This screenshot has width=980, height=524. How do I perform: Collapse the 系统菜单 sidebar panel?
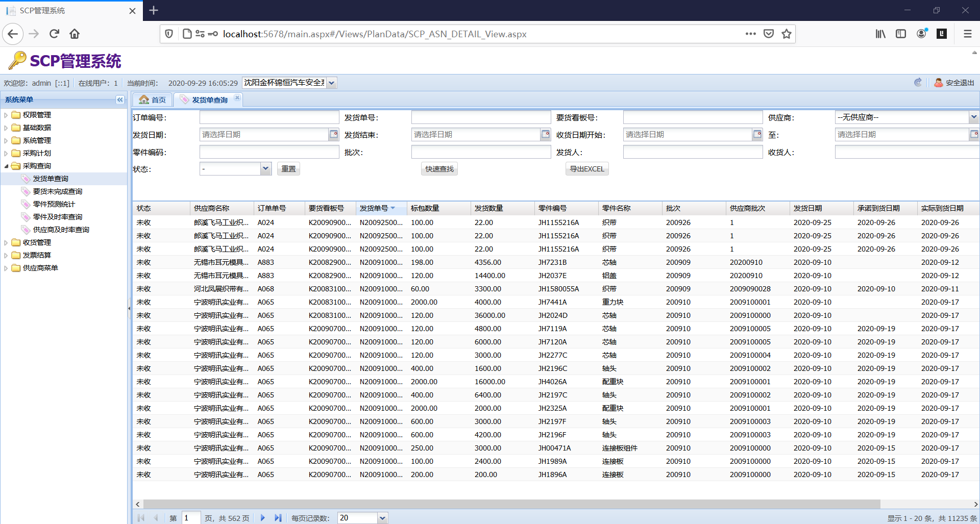click(120, 99)
